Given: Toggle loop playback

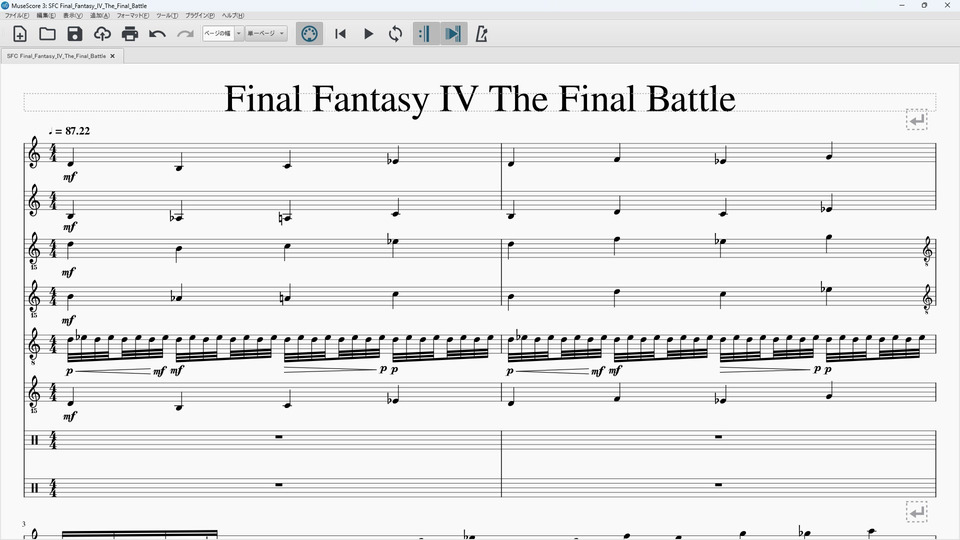Looking at the screenshot, I should tap(396, 34).
